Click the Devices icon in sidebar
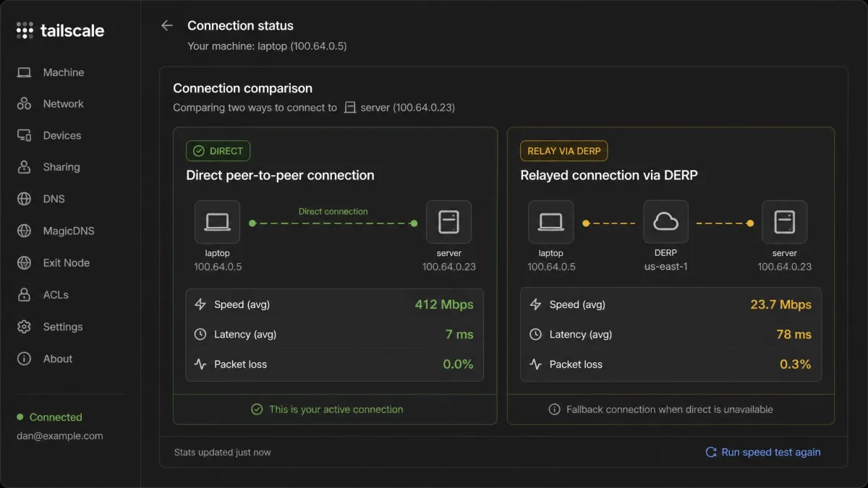This screenshot has height=488, width=868. pyautogui.click(x=24, y=136)
